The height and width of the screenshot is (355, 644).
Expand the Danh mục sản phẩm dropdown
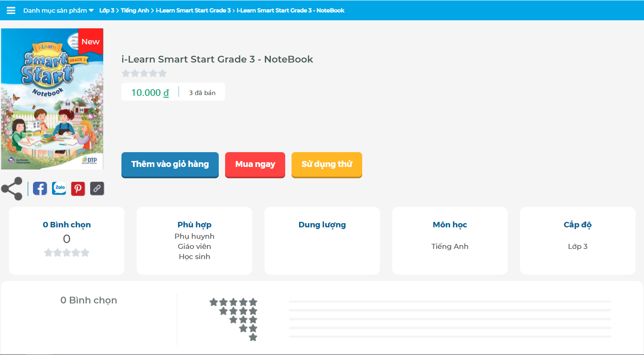[x=58, y=11]
